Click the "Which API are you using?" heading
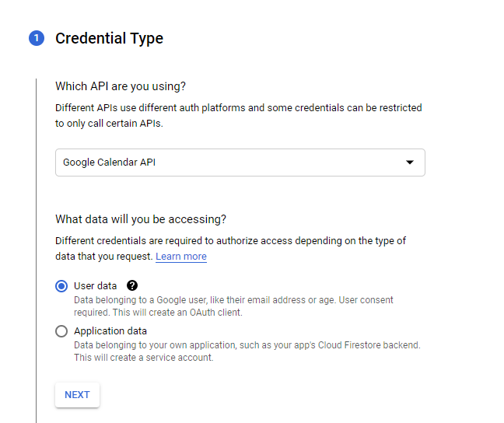The image size is (504, 423). (121, 86)
